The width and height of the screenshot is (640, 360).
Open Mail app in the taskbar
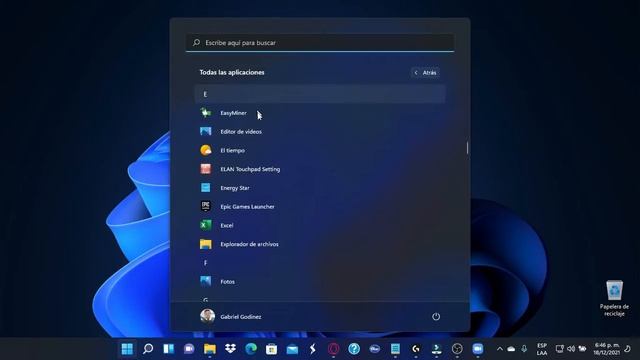tap(292, 349)
